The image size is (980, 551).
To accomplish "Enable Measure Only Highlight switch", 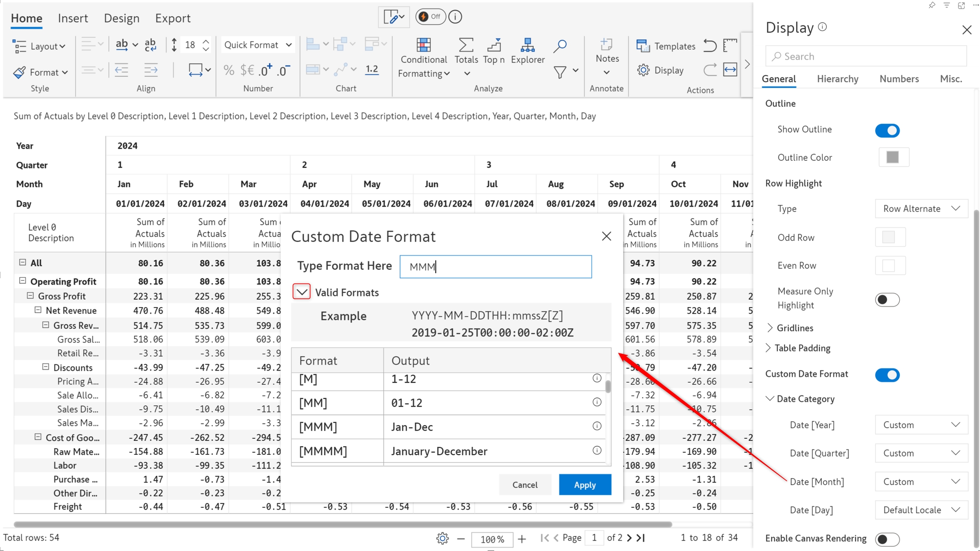I will click(887, 300).
